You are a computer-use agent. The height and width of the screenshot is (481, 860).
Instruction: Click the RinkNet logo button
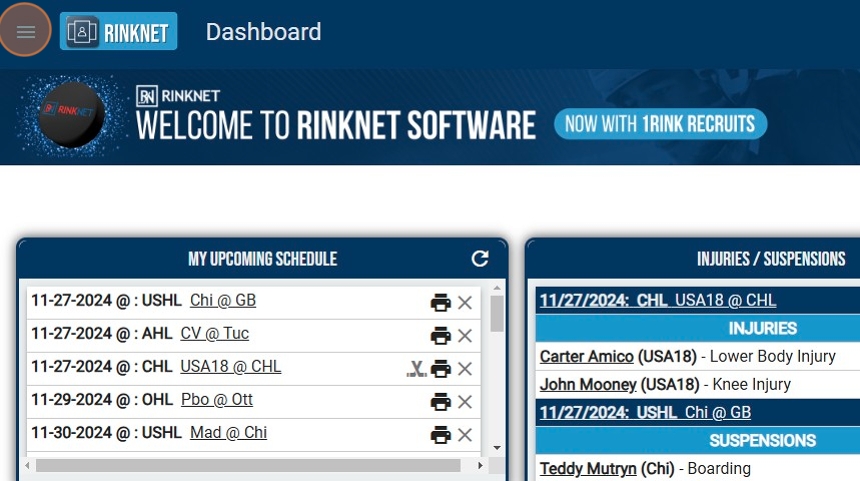[118, 31]
